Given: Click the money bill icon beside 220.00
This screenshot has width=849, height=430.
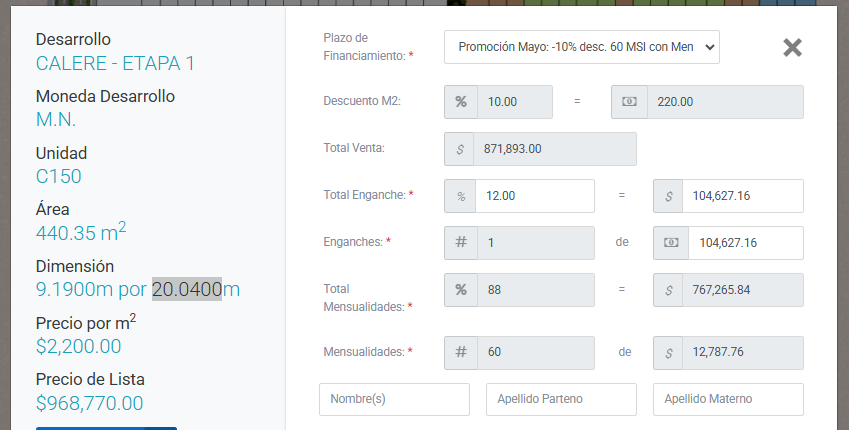Looking at the screenshot, I should [x=629, y=102].
